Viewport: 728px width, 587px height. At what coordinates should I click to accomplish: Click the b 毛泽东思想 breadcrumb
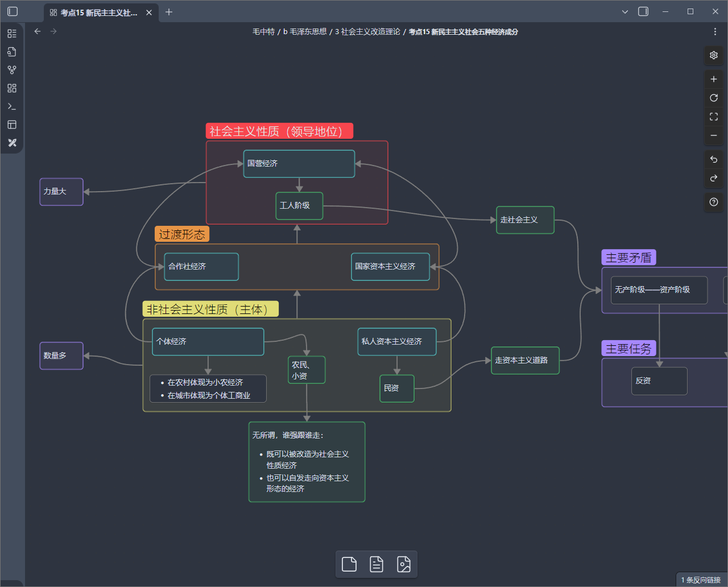(305, 32)
